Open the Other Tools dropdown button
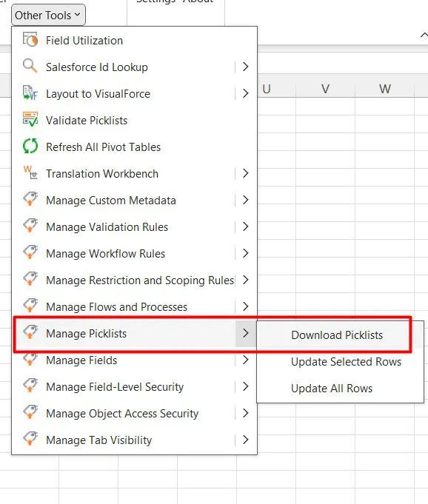This screenshot has height=504, width=428. tap(48, 15)
